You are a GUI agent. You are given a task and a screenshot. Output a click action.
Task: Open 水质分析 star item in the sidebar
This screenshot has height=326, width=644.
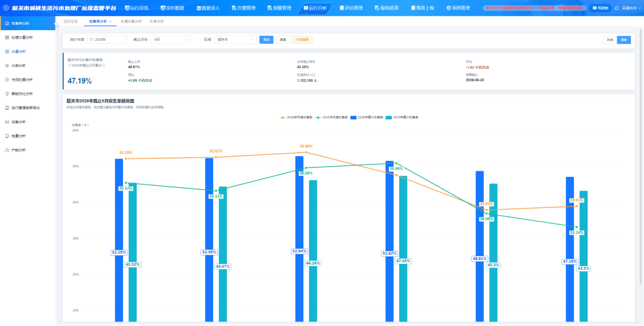click(27, 65)
